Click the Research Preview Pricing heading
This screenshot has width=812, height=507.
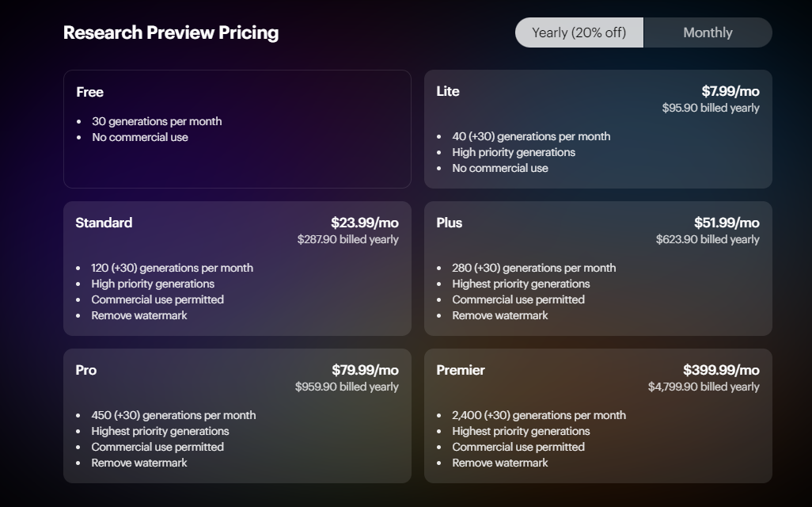(171, 32)
